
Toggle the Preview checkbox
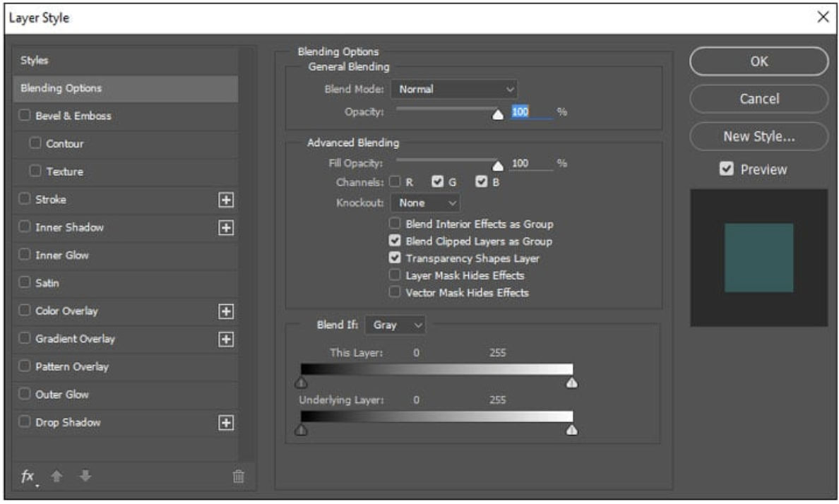(x=726, y=169)
